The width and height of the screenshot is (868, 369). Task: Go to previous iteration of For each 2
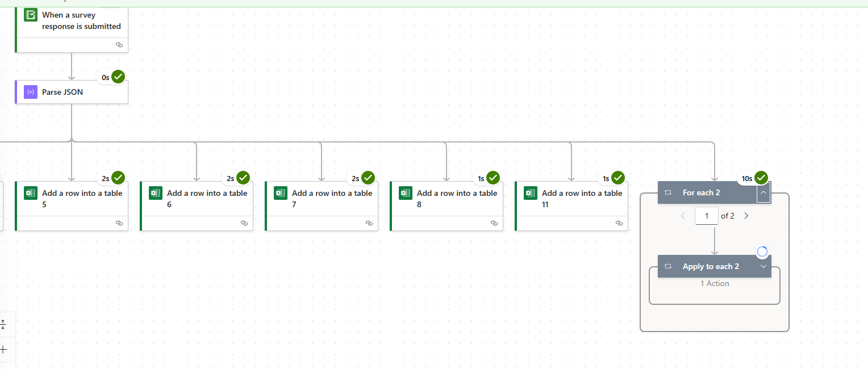pos(683,216)
